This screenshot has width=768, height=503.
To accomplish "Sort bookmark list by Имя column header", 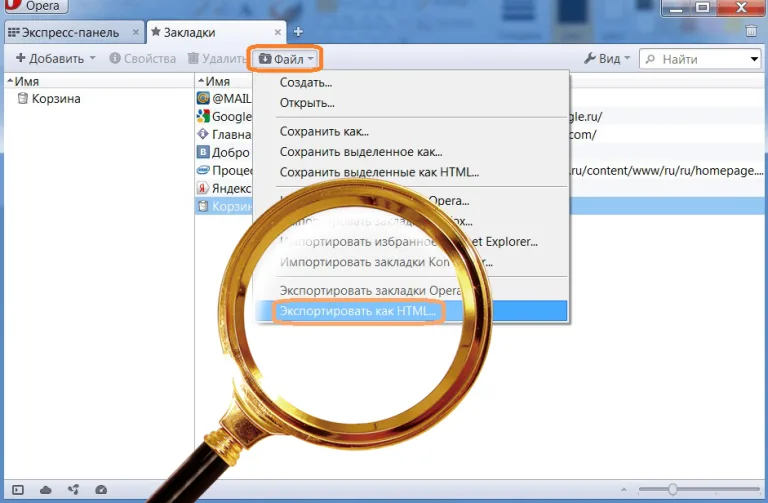I will (224, 81).
